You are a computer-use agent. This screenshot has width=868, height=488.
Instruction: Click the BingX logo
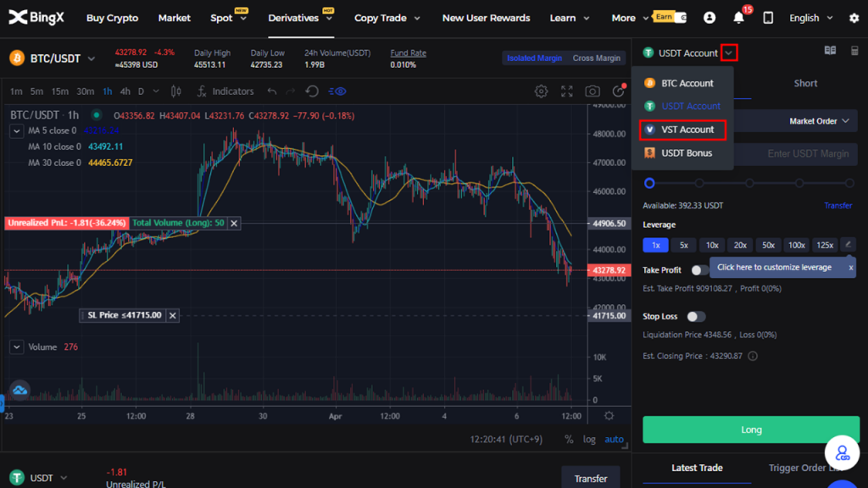pos(36,18)
